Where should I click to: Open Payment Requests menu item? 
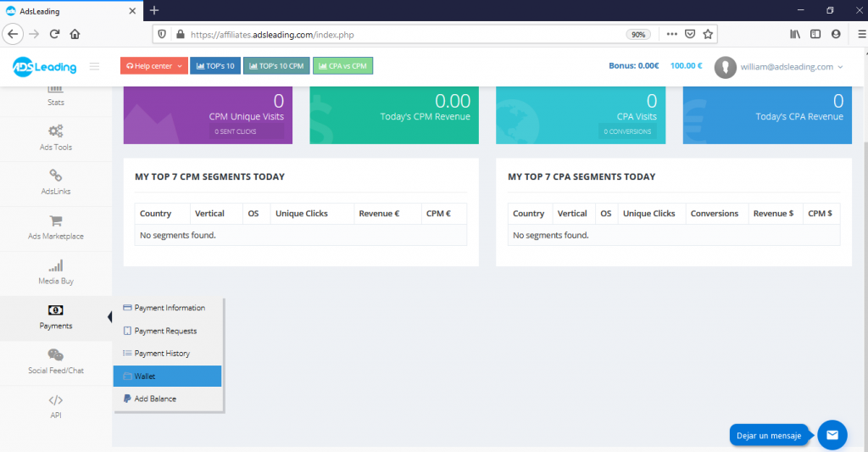167,331
